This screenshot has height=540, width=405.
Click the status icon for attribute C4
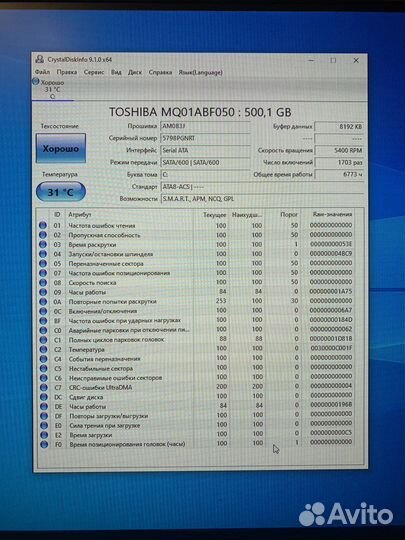[x=43, y=359]
